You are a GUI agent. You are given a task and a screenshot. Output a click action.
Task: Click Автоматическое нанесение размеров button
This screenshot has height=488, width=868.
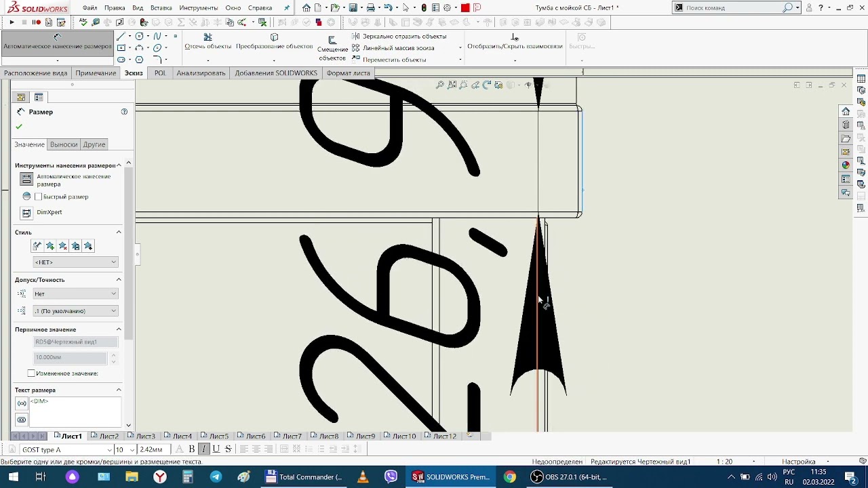click(57, 46)
